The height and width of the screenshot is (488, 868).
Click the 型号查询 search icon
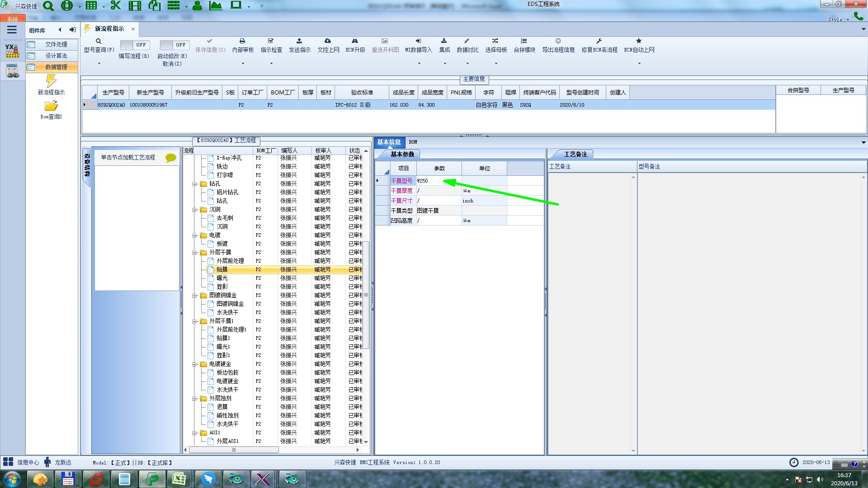[x=99, y=41]
